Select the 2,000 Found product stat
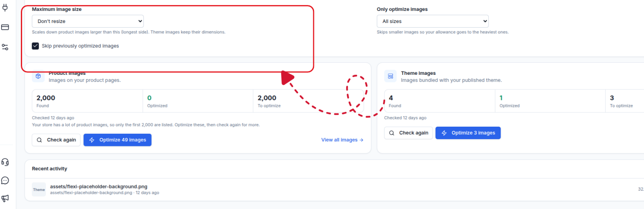The height and width of the screenshot is (209, 644). pyautogui.click(x=87, y=101)
